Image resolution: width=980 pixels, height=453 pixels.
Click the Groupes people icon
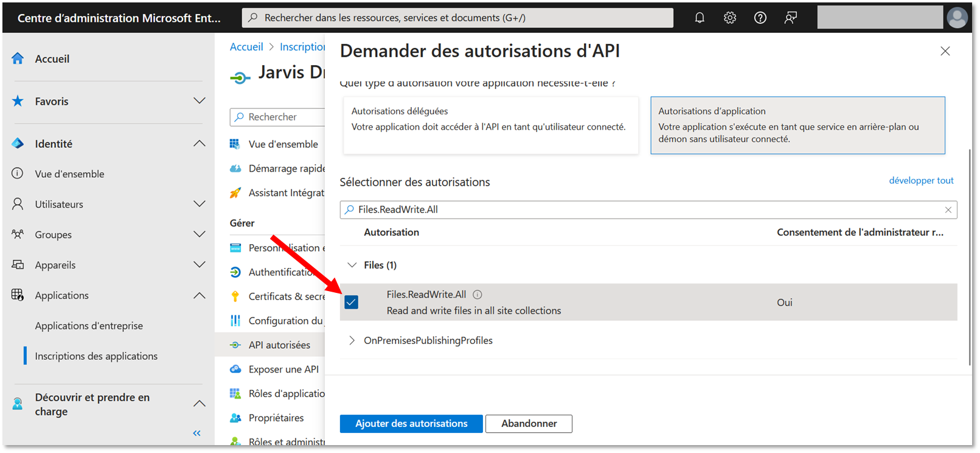[x=18, y=234]
